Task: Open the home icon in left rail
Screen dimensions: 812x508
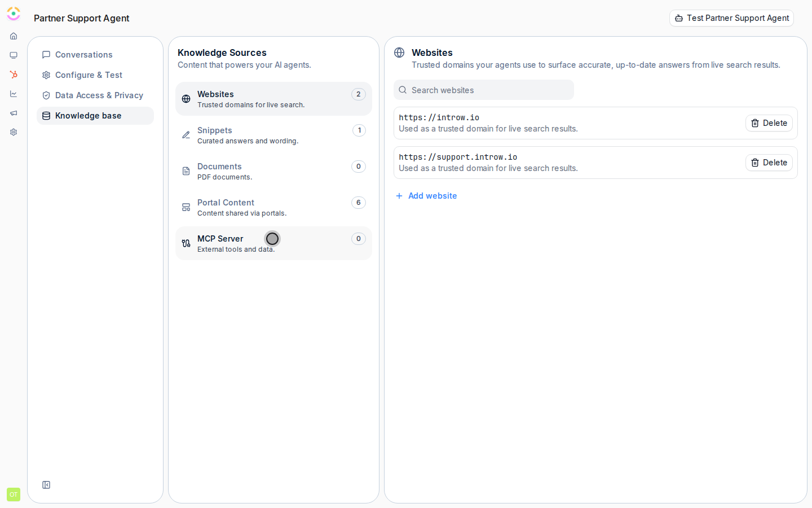Action: click(14, 36)
